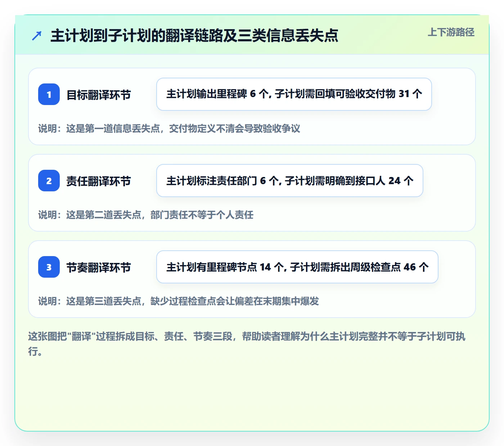
Task: Click the box 主计划输出里程碑 6 个
Action: (294, 94)
